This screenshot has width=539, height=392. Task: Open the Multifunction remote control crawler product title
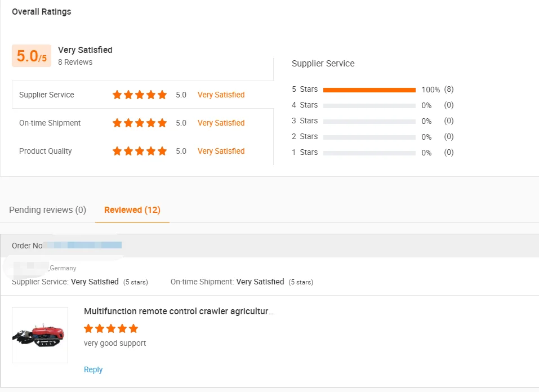pyautogui.click(x=179, y=311)
